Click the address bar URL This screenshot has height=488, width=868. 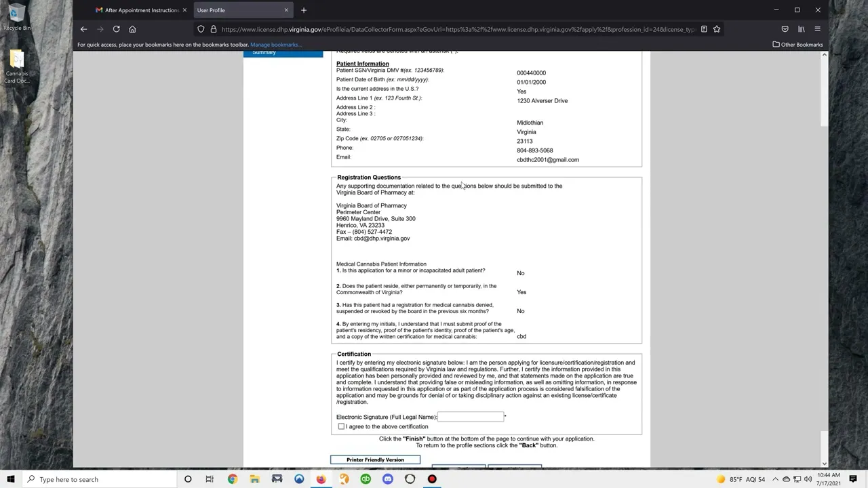pos(458,29)
